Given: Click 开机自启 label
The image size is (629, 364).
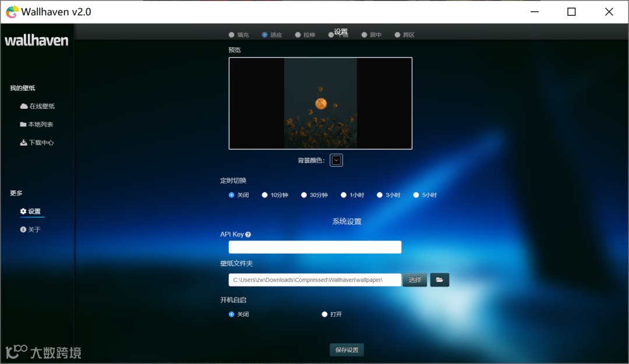Looking at the screenshot, I should [233, 300].
